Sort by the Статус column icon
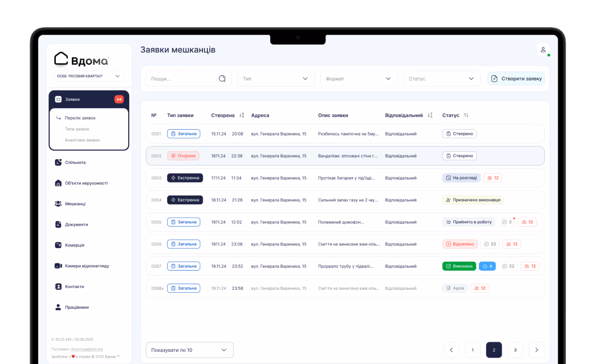Screen dimensions: 597x364 (466, 116)
